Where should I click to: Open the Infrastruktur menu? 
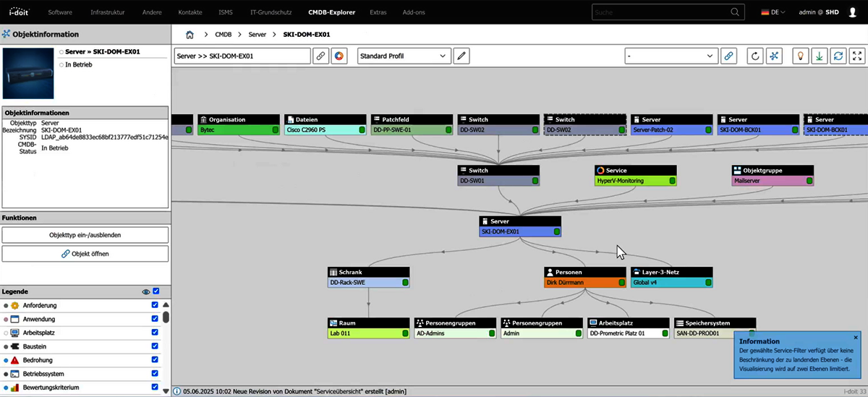point(108,12)
